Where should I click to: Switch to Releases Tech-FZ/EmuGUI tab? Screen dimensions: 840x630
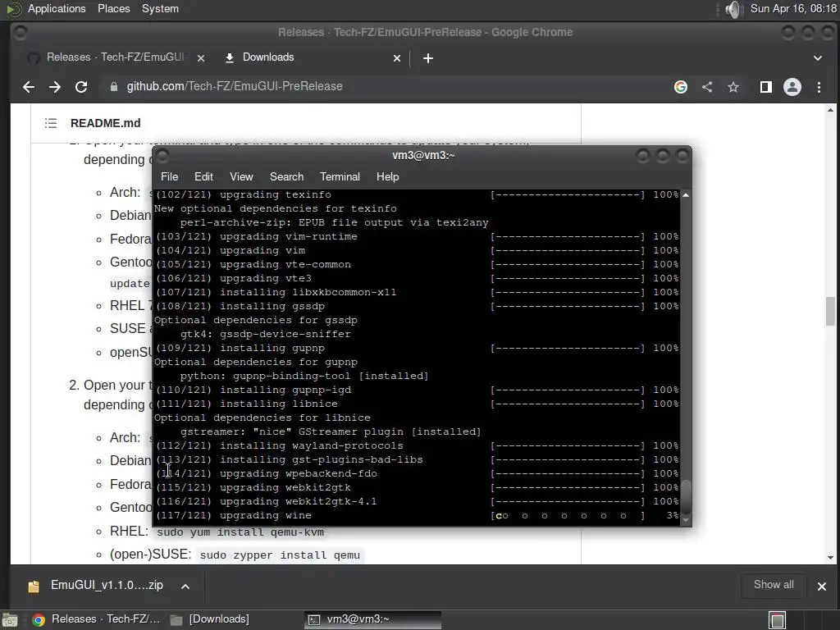coord(115,57)
